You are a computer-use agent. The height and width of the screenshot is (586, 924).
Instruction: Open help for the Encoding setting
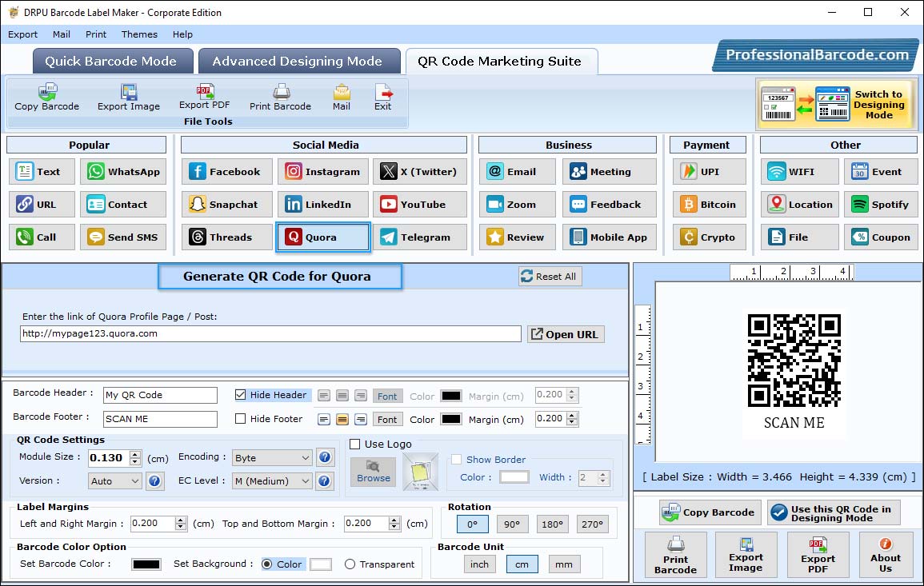tap(324, 457)
